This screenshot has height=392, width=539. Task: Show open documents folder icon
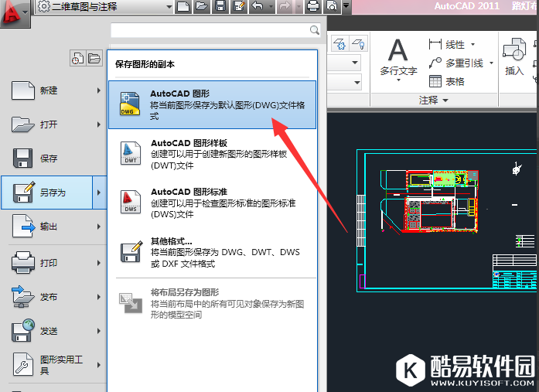[x=94, y=58]
